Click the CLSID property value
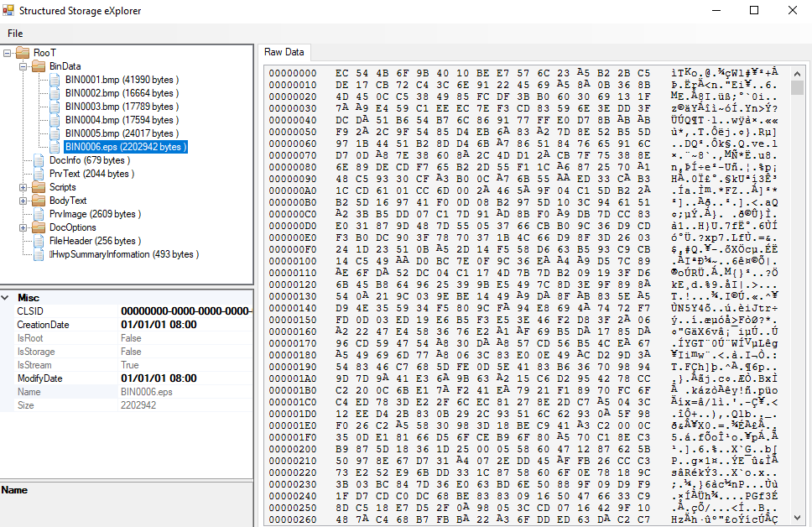 [186, 311]
